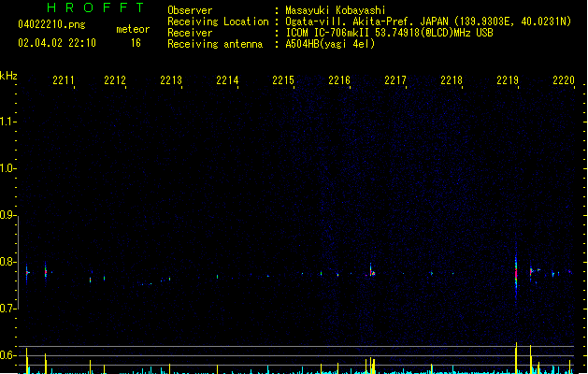The height and width of the screenshot is (374, 588).
Task: Click the 0.7 kHz axis label
Action: tap(7, 309)
